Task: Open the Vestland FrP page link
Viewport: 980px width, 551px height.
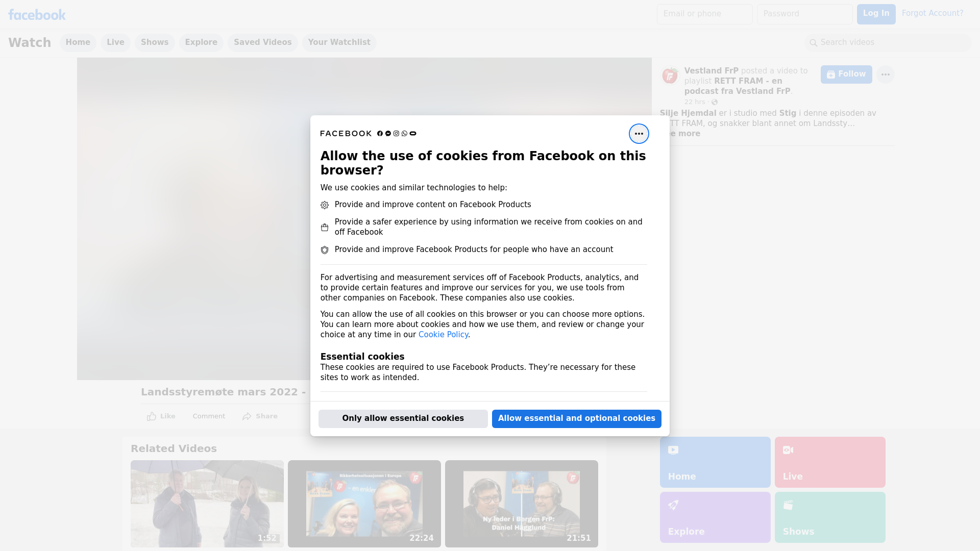Action: coord(712,71)
